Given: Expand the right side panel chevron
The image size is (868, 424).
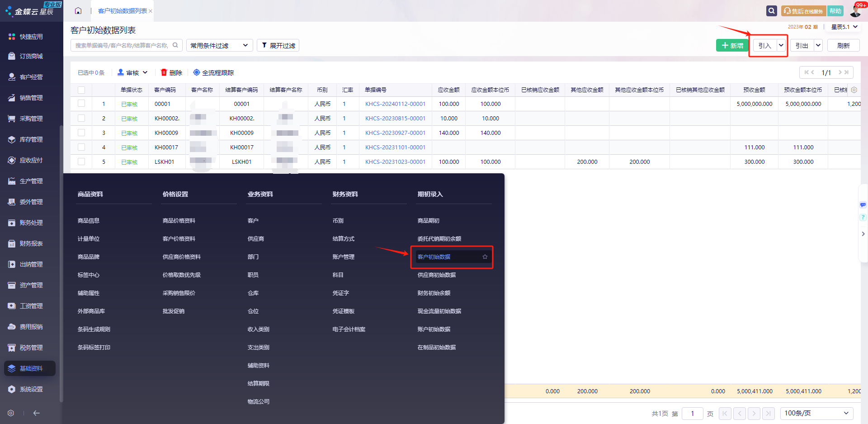Looking at the screenshot, I should (863, 234).
